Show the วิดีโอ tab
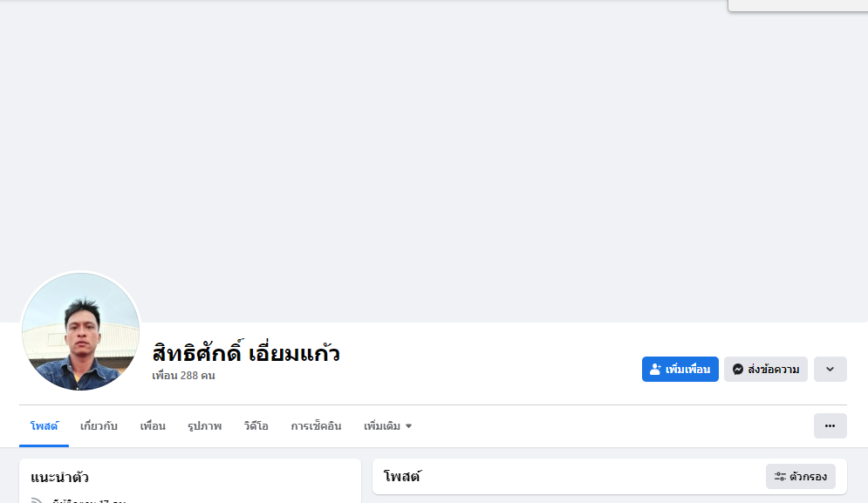 point(256,426)
